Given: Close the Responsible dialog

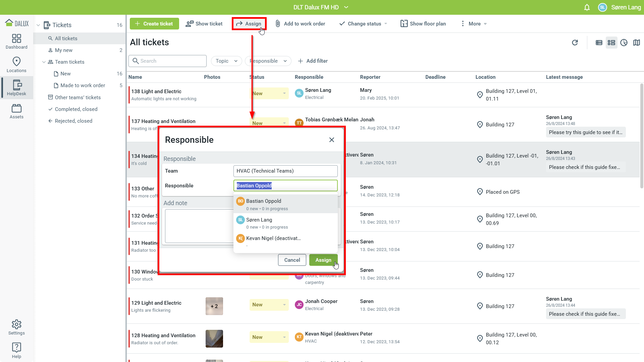Looking at the screenshot, I should tap(331, 140).
